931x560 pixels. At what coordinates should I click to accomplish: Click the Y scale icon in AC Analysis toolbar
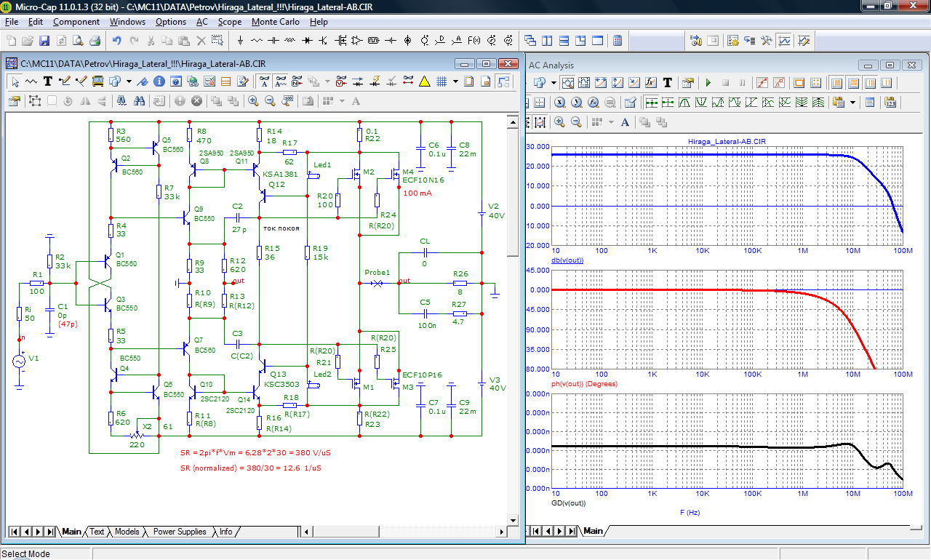[x=576, y=103]
